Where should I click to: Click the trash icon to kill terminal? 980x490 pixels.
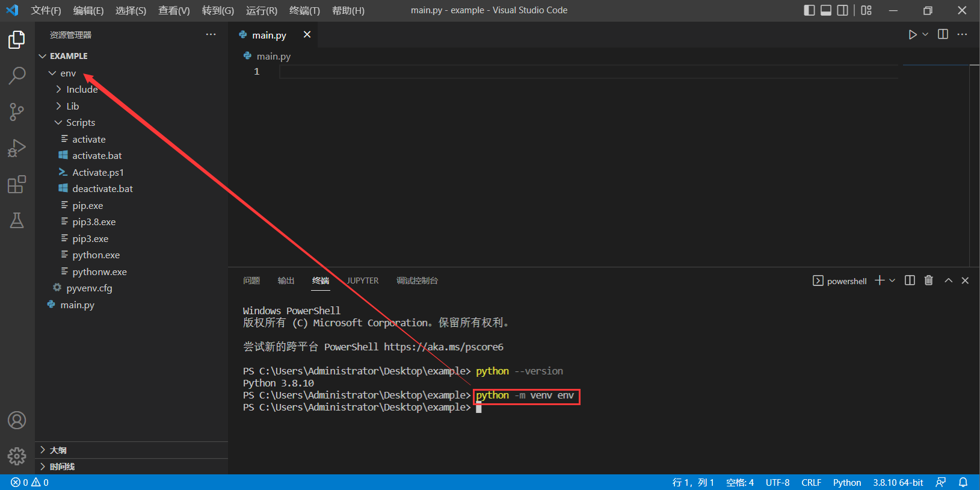click(928, 281)
